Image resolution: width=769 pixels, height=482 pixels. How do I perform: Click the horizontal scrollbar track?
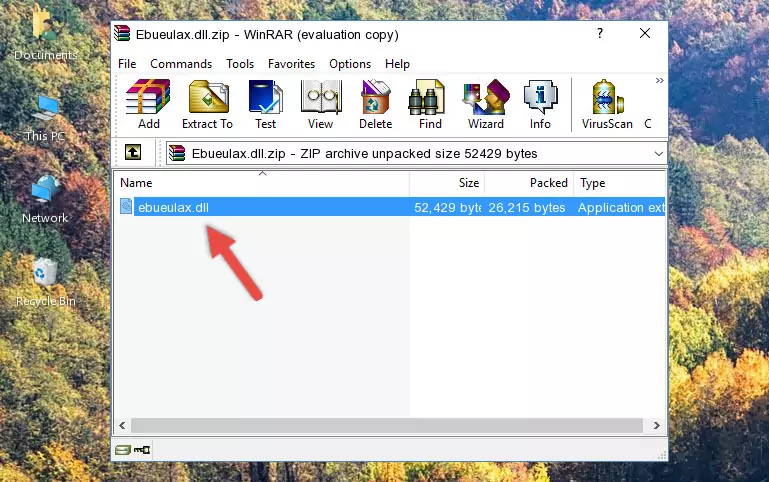pyautogui.click(x=386, y=425)
